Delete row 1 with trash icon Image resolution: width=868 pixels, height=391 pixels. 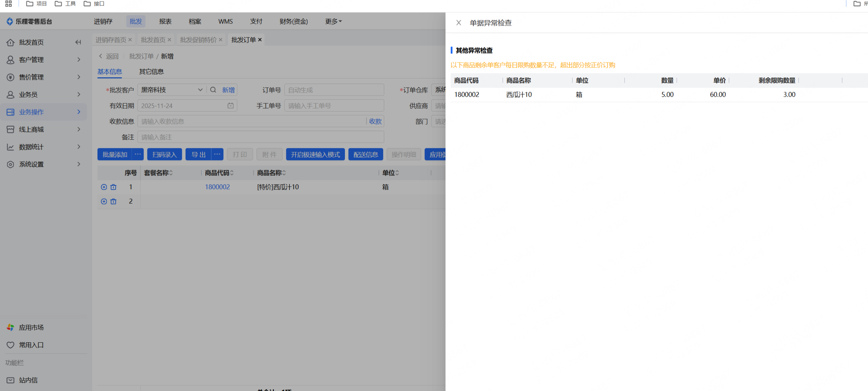tap(114, 187)
